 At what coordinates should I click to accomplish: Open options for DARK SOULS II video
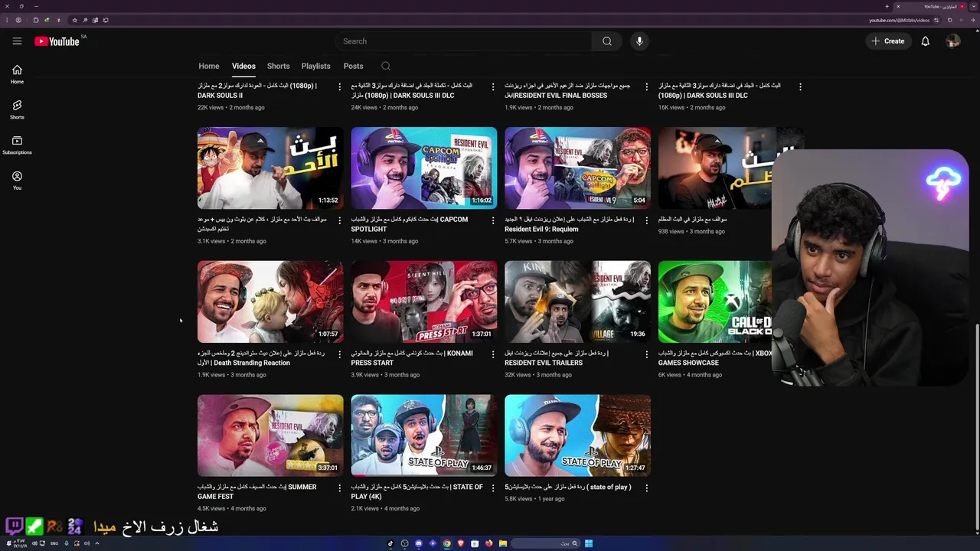point(339,86)
